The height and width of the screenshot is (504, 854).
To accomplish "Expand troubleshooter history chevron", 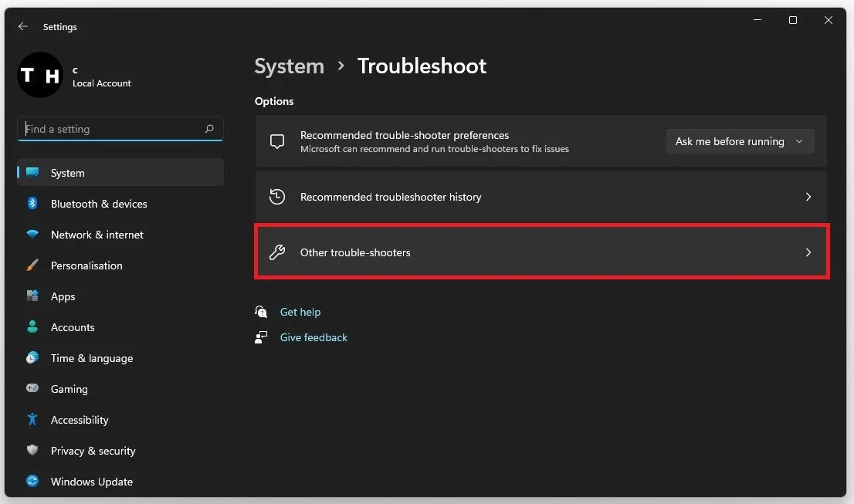I will [808, 197].
